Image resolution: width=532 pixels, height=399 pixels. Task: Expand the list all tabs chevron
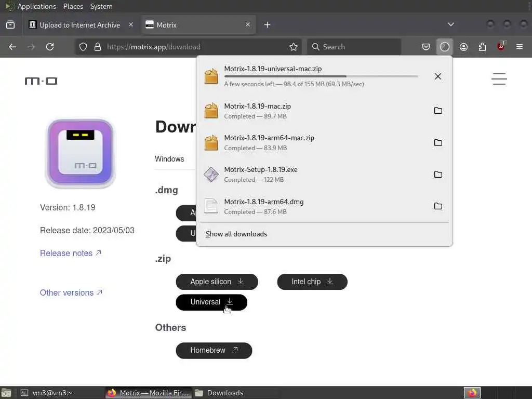click(x=451, y=24)
